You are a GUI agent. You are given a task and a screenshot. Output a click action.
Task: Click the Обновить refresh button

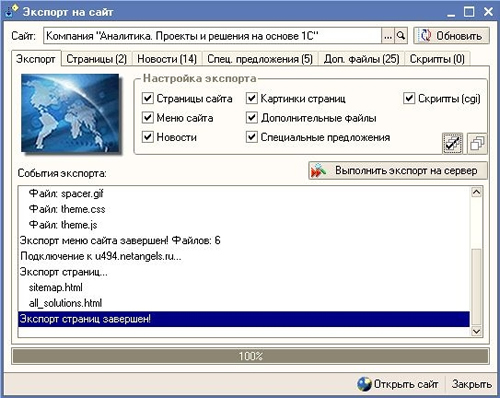coord(452,36)
